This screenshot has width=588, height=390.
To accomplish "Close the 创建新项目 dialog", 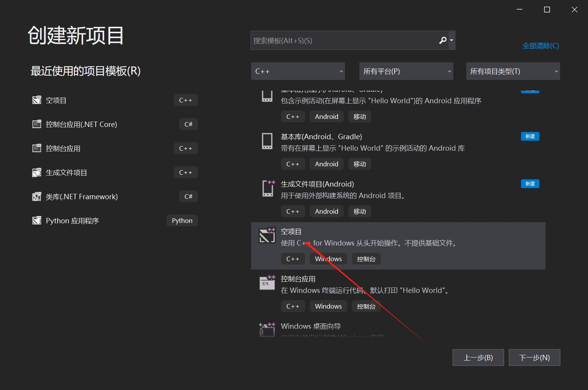I will 574,10.
